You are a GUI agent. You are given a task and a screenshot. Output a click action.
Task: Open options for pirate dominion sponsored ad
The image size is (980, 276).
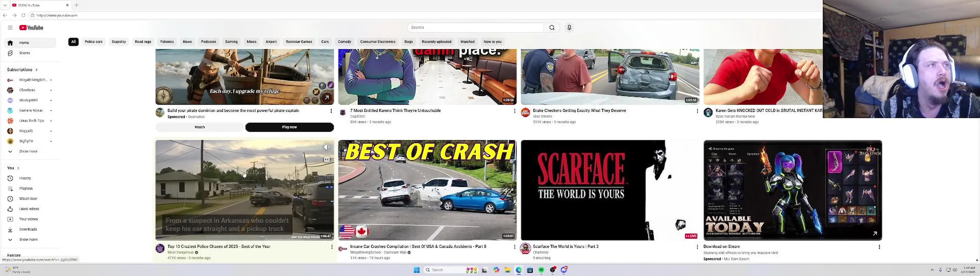pyautogui.click(x=331, y=111)
